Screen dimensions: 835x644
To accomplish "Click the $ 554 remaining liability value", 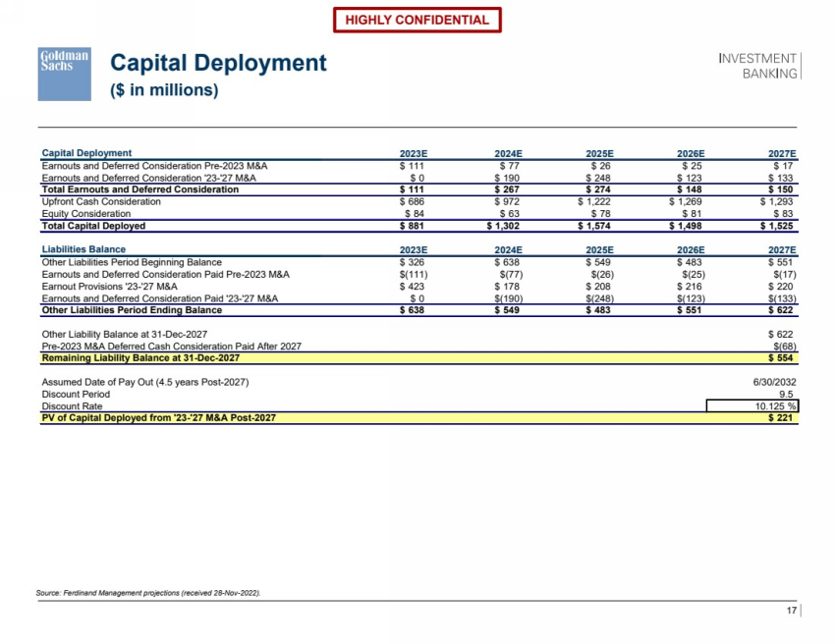I will click(780, 358).
